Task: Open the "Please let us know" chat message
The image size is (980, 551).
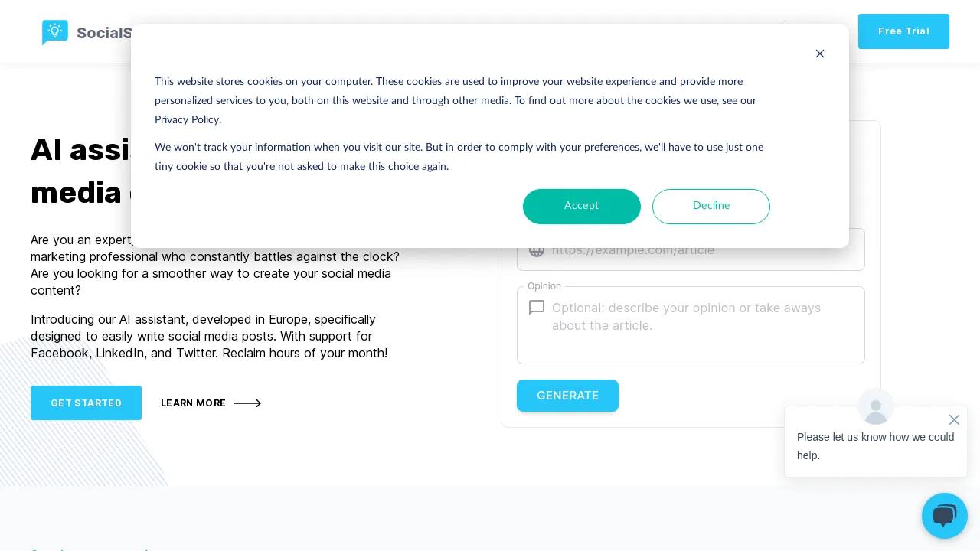Action: (x=875, y=446)
